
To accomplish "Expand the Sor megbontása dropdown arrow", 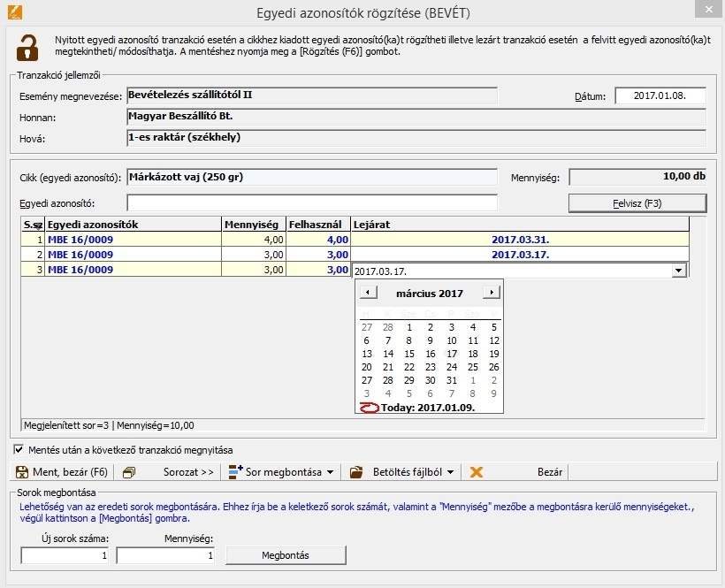I will pyautogui.click(x=330, y=472).
